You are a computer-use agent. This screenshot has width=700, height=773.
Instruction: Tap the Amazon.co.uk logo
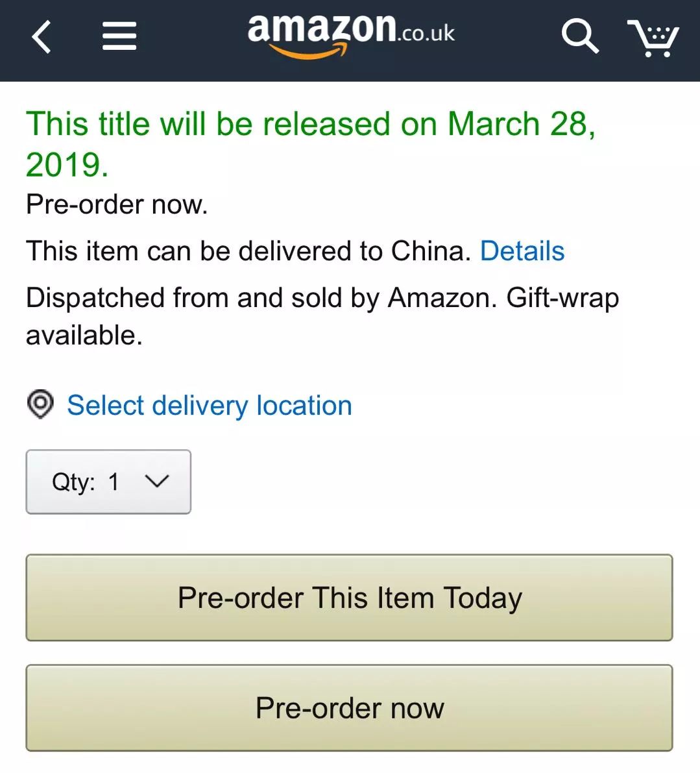click(x=350, y=34)
